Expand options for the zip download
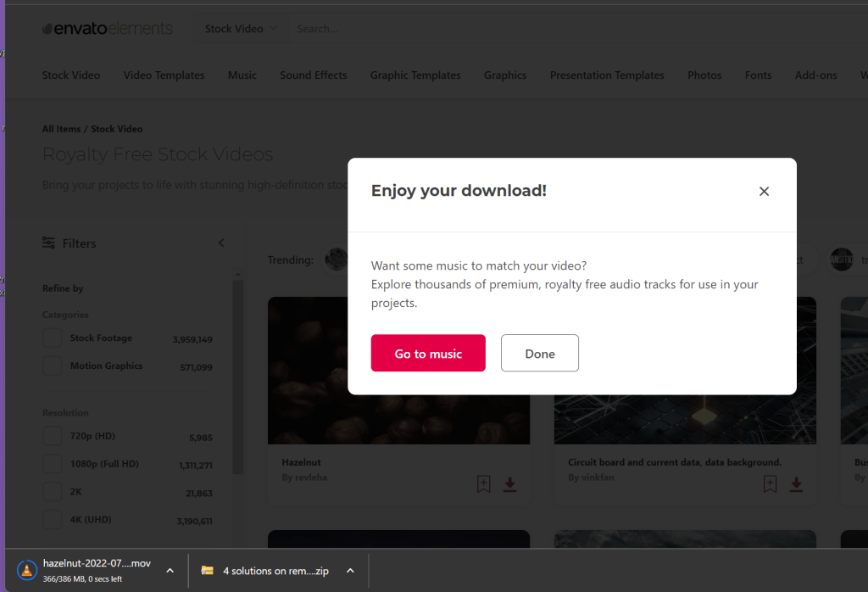 click(350, 571)
